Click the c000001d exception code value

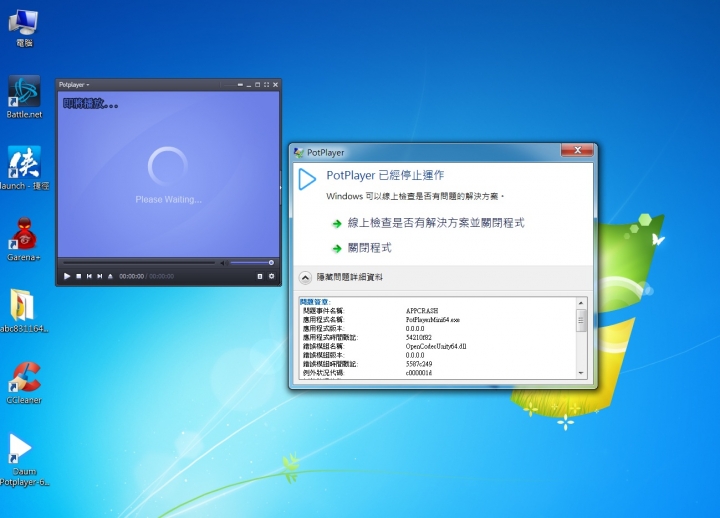click(419, 373)
